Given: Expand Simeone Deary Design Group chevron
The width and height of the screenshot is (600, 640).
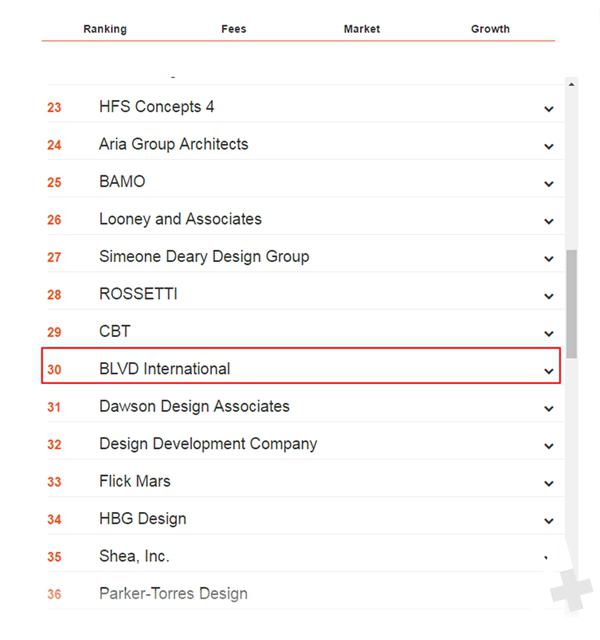Looking at the screenshot, I should (549, 259).
